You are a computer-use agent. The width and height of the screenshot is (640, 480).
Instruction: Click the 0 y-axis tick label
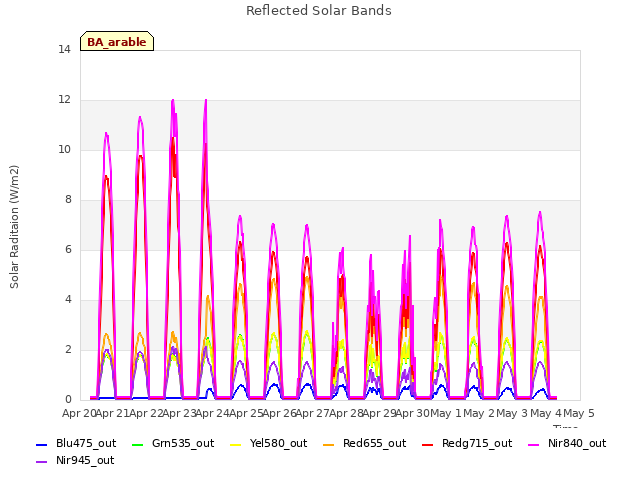68,400
